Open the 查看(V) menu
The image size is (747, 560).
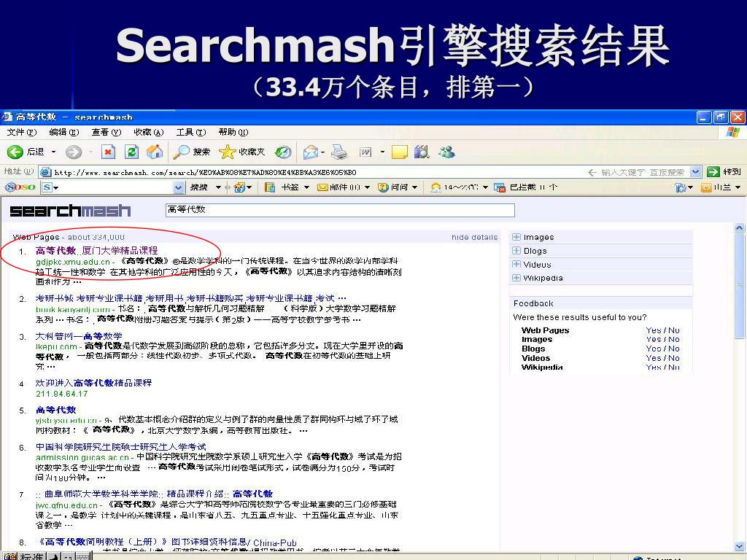tap(107, 132)
